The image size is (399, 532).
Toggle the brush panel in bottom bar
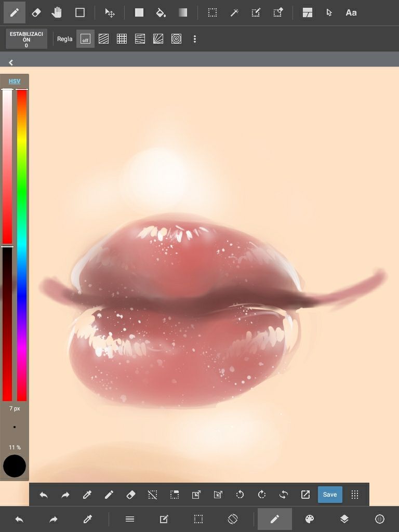coord(275,519)
